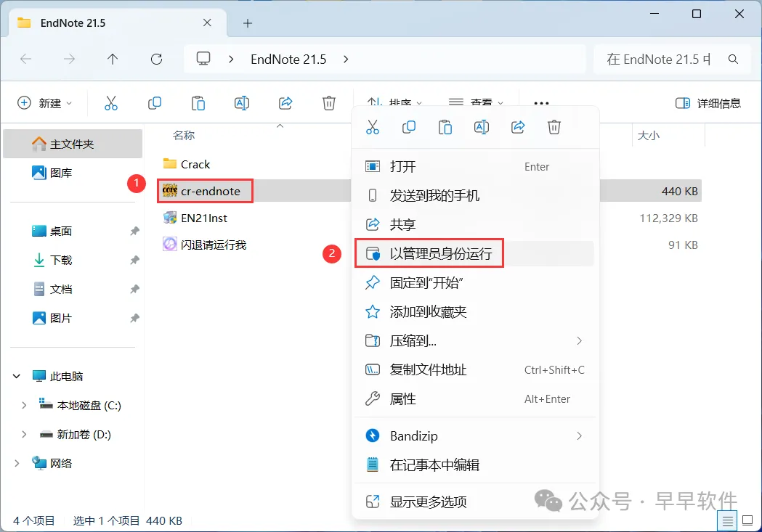The height and width of the screenshot is (532, 762).
Task: Expand the 网络 tree node
Action: pyautogui.click(x=17, y=464)
